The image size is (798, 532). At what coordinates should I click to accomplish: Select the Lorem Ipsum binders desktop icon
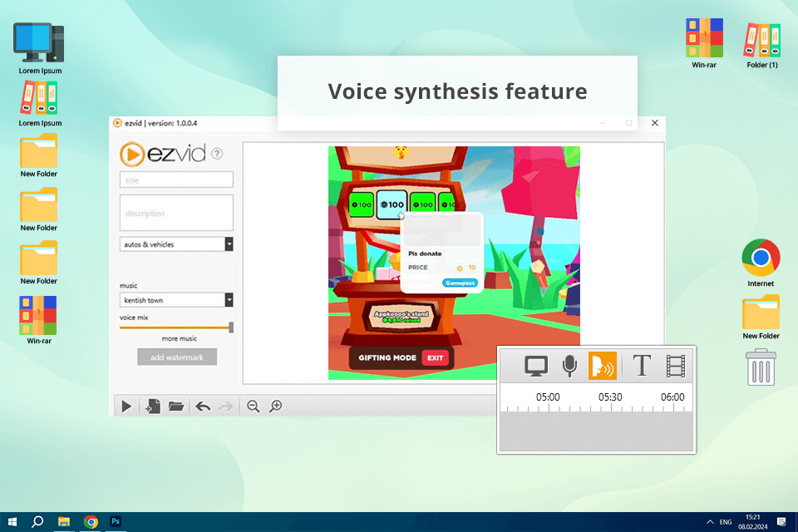click(40, 104)
